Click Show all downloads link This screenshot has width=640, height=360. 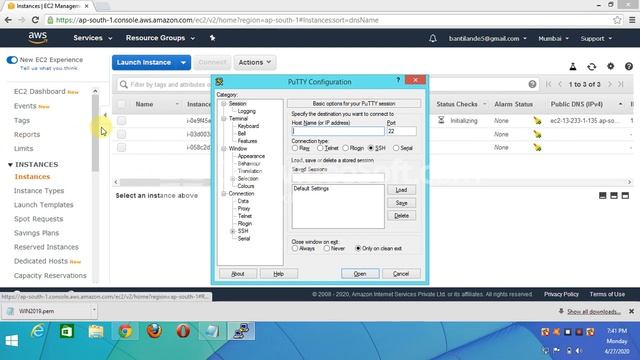coord(593,311)
